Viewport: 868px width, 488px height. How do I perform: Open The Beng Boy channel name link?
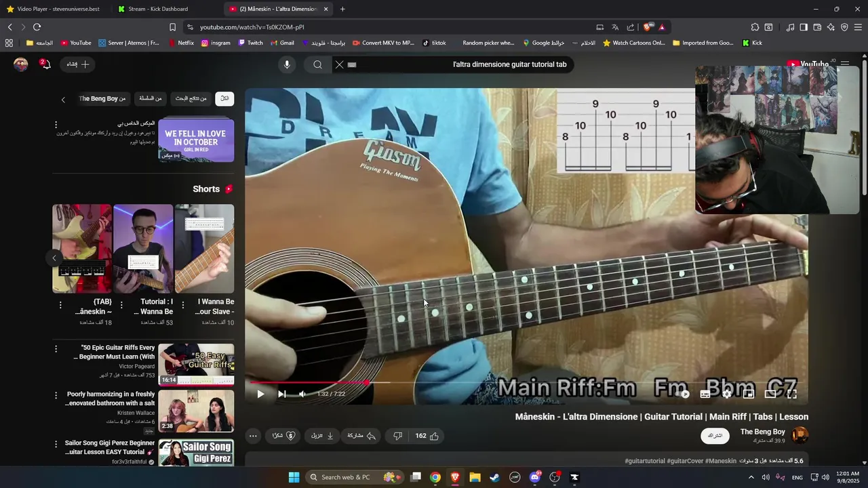(x=763, y=432)
